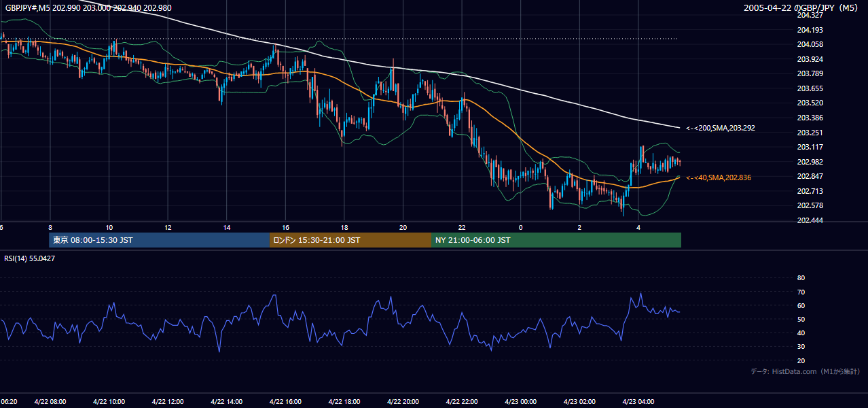The image size is (868, 408).
Task: Click the 4/23 02:00 time axis label
Action: click(x=579, y=401)
